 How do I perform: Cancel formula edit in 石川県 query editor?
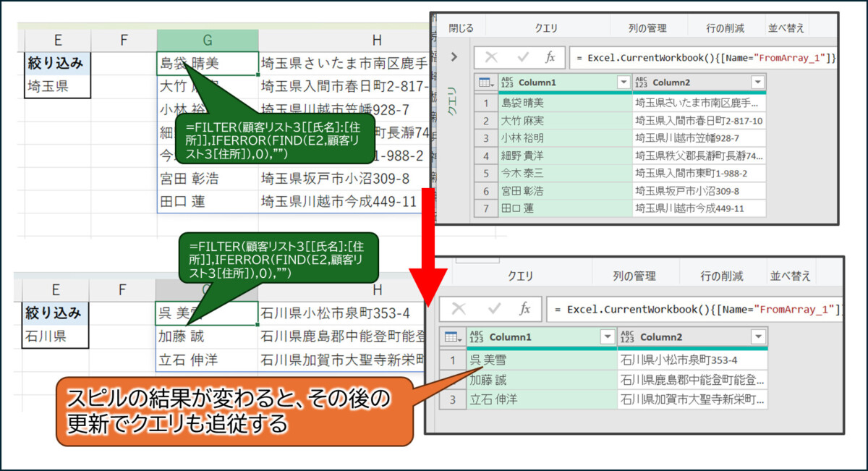coord(458,309)
